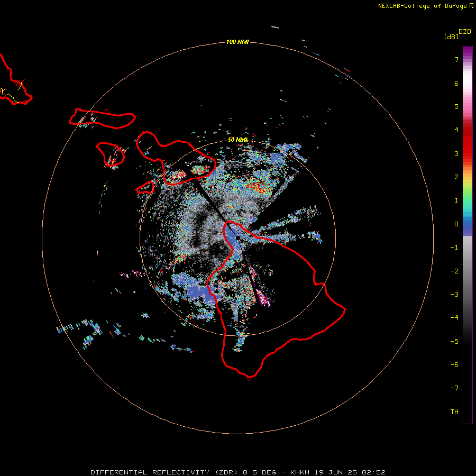This screenshot has height=476, width=476.
Task: Click the KHKM station identifier in caption
Action: click(300, 472)
